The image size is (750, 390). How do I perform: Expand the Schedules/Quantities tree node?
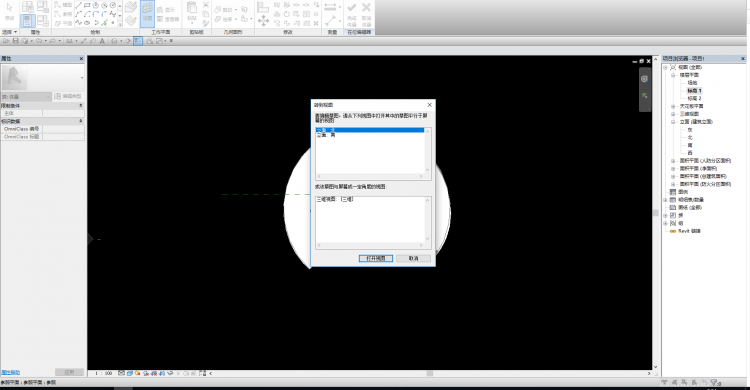tap(665, 200)
